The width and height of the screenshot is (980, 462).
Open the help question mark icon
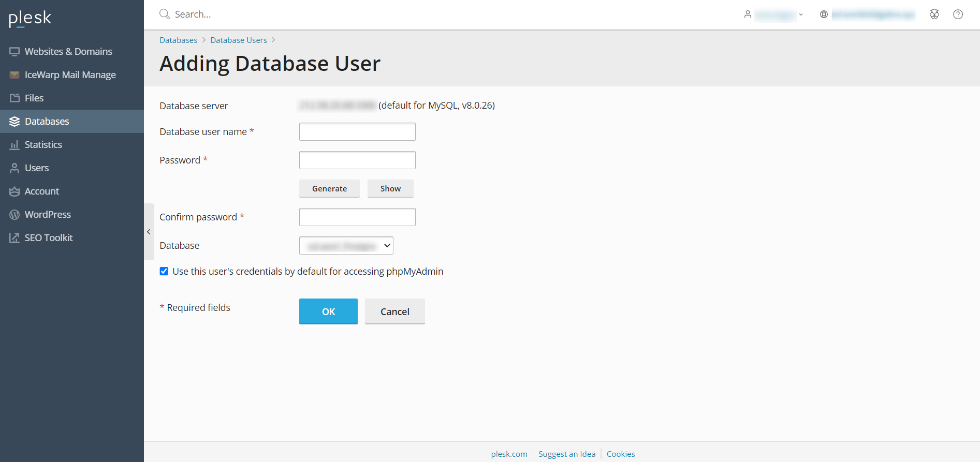[958, 14]
